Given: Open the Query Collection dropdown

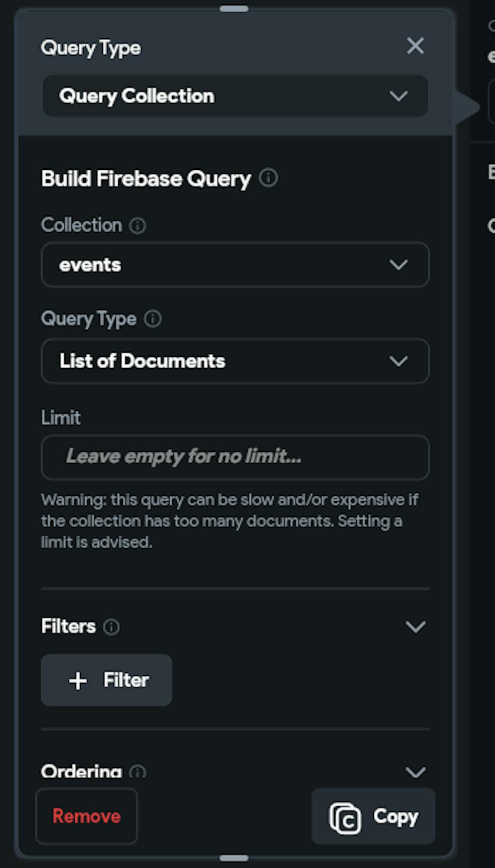Looking at the screenshot, I should (x=235, y=96).
